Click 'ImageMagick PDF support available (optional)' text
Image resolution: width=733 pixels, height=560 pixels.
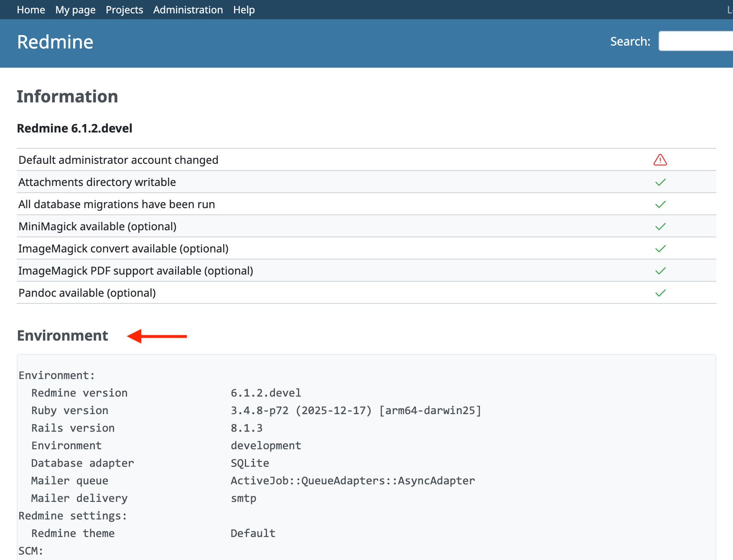136,271
